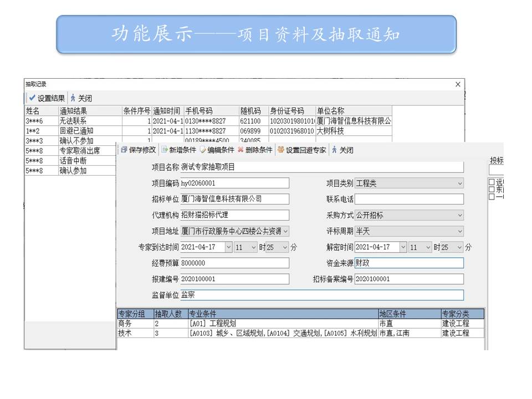This screenshot has width=532, height=399.
Task: Click the 姓名 column header
Action: tap(42, 111)
